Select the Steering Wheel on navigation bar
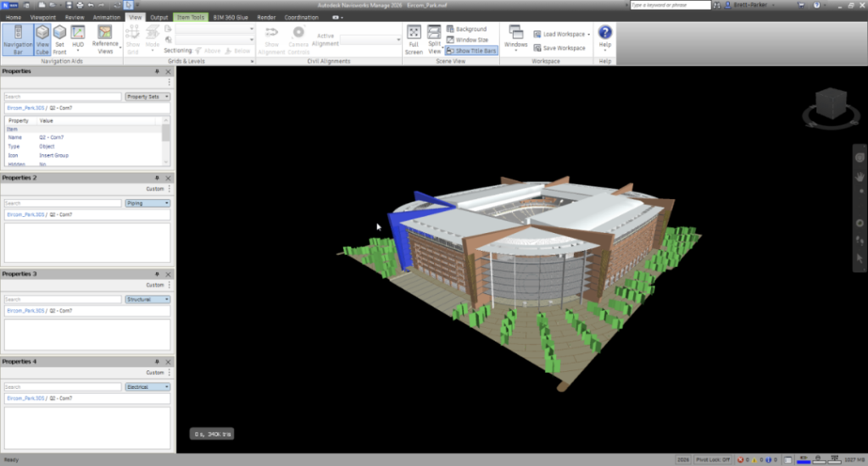The width and height of the screenshot is (868, 466). [x=860, y=158]
